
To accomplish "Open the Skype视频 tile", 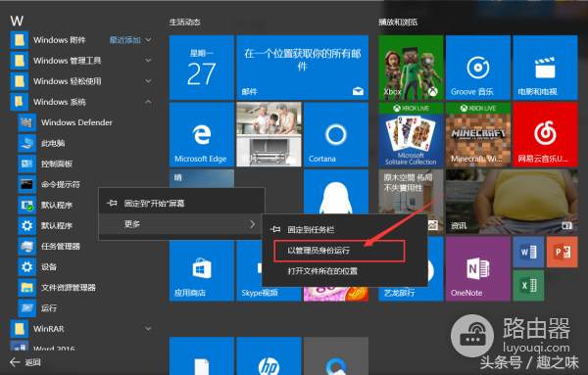I will [249, 270].
